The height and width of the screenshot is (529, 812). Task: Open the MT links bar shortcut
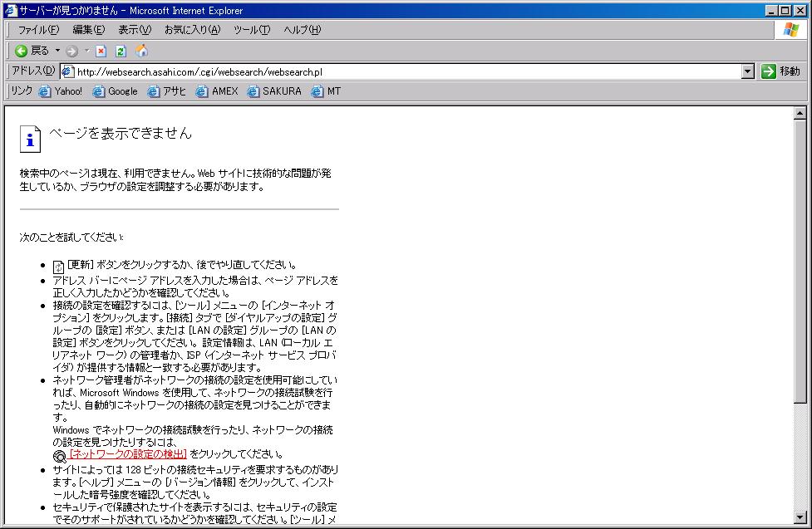click(x=326, y=91)
